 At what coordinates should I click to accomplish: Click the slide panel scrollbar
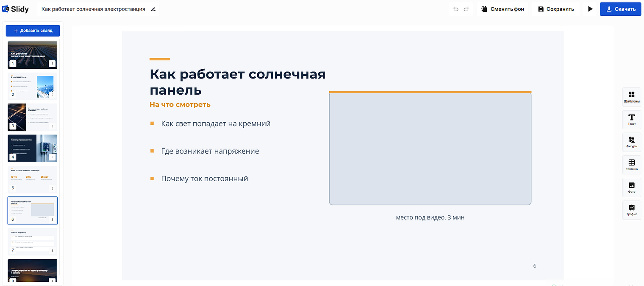tap(60, 157)
